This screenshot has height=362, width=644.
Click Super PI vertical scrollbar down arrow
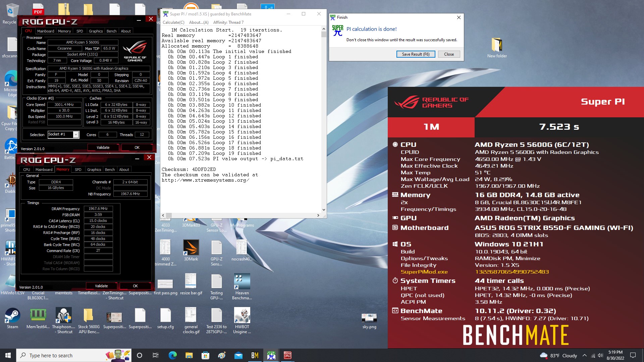[x=324, y=210]
